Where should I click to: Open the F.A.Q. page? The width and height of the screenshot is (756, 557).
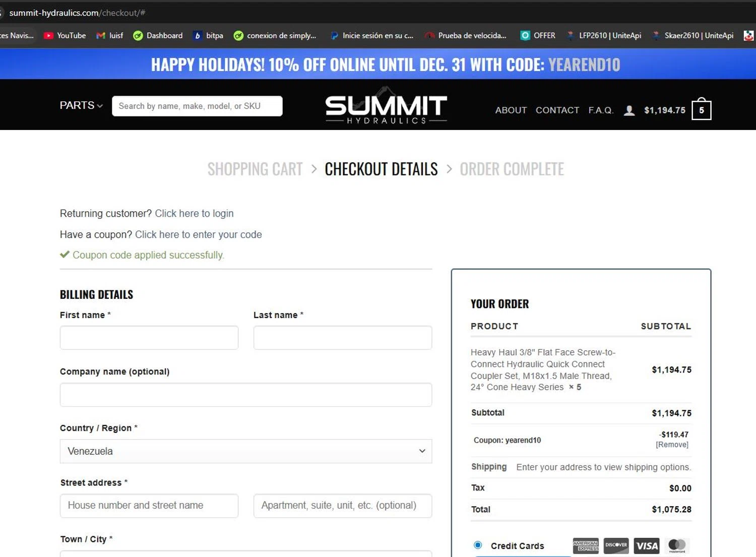pyautogui.click(x=601, y=110)
